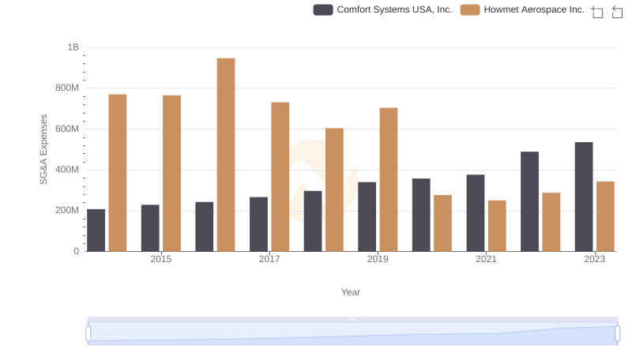The image size is (632, 364).
Task: Click the Comfort Systems bar for 2020
Action: [421, 215]
